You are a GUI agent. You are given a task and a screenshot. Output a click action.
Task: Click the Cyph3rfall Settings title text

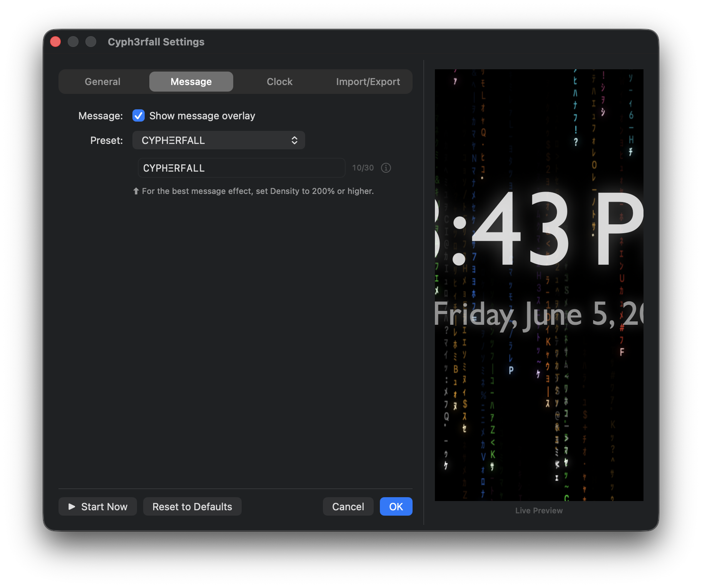pos(156,42)
